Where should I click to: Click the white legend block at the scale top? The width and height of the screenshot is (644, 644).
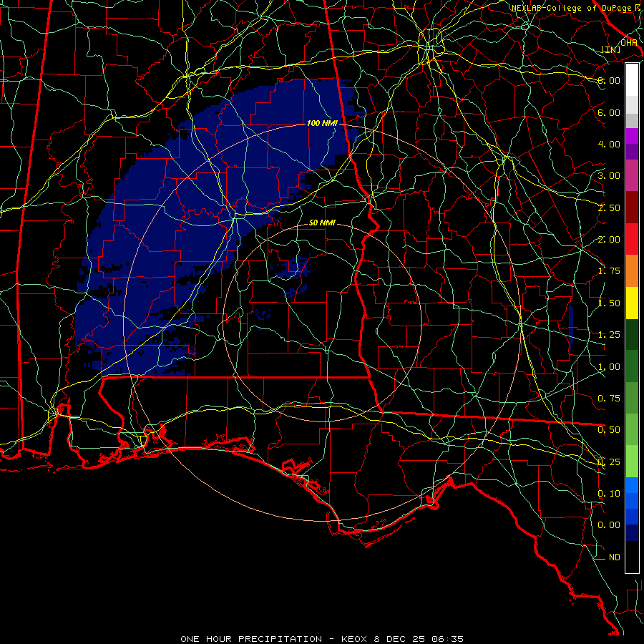click(632, 80)
